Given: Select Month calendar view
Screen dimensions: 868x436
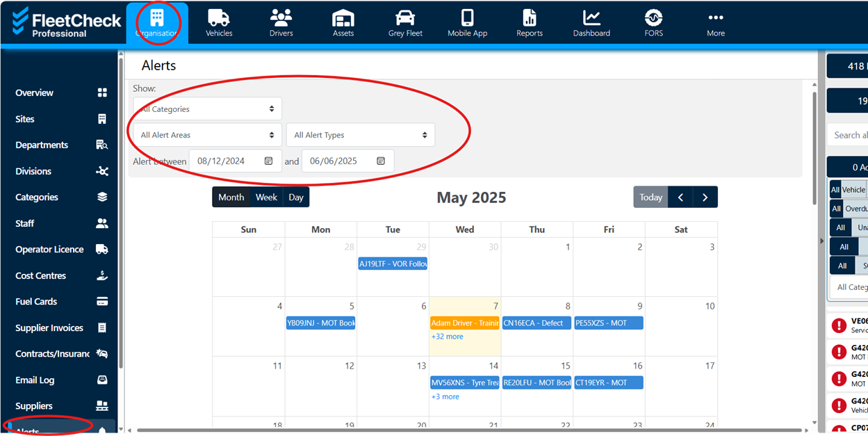Looking at the screenshot, I should (x=231, y=197).
